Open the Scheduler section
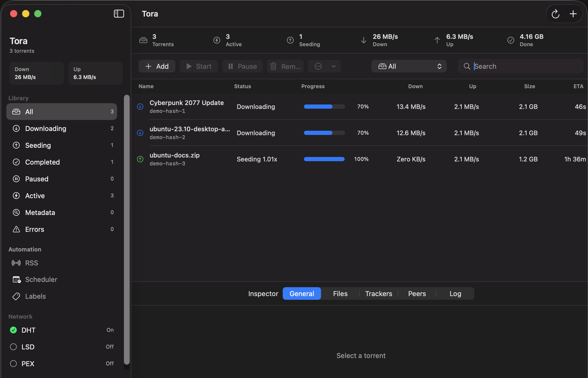 tap(62, 280)
